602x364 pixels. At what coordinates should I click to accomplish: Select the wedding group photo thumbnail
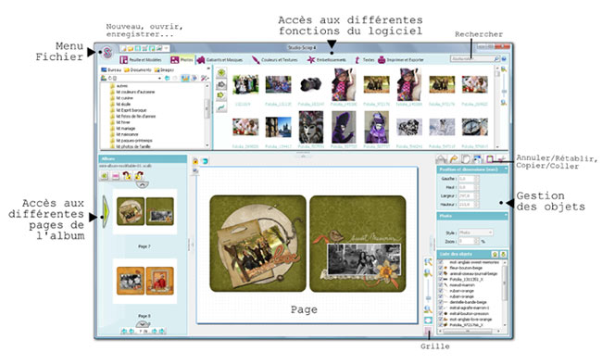click(245, 84)
